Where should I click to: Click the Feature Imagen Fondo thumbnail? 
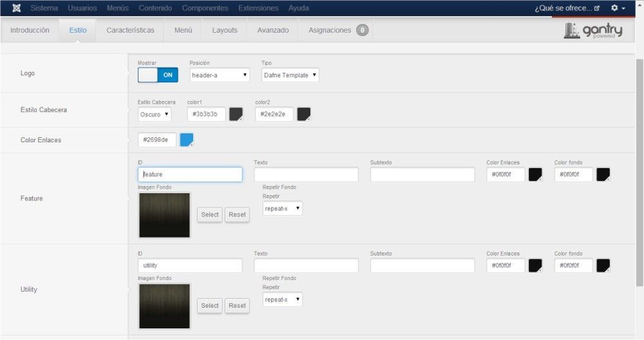coord(164,215)
